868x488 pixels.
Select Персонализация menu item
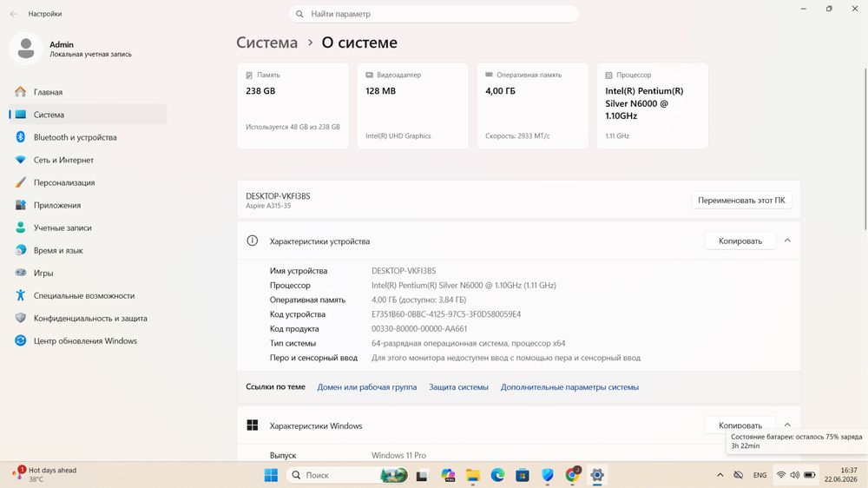pyautogui.click(x=88, y=182)
